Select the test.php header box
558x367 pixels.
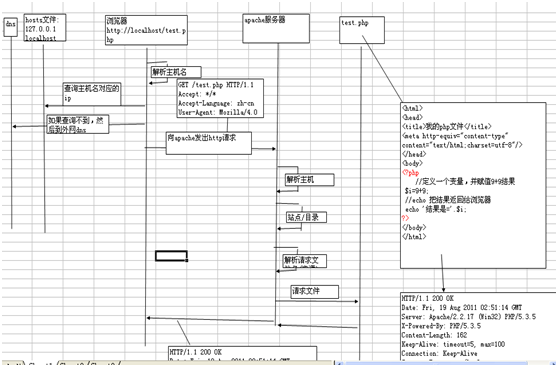coord(362,30)
